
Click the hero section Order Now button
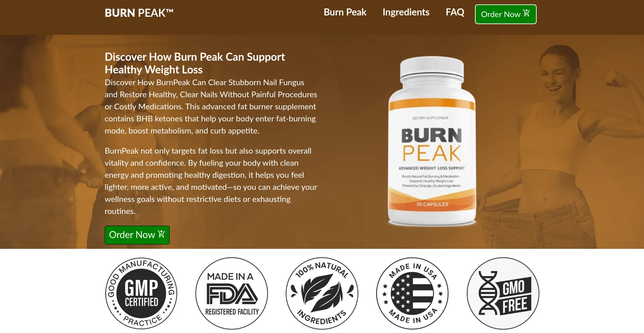(x=137, y=235)
